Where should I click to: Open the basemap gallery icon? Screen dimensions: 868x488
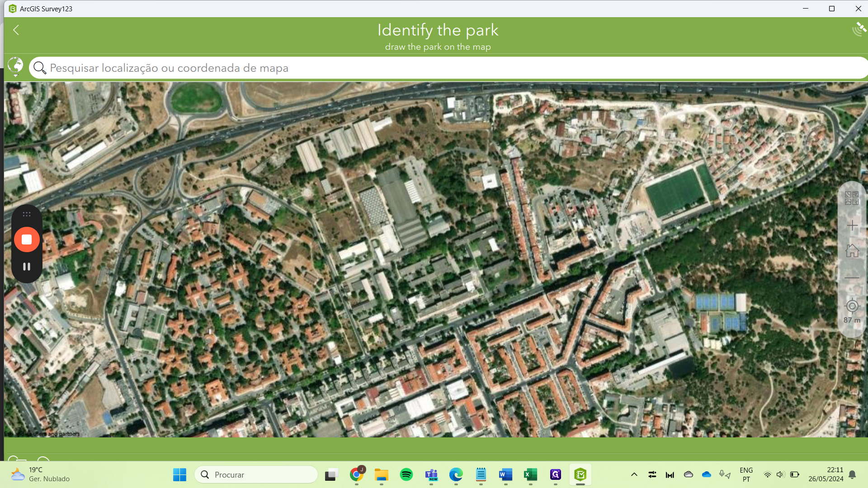coord(852,198)
